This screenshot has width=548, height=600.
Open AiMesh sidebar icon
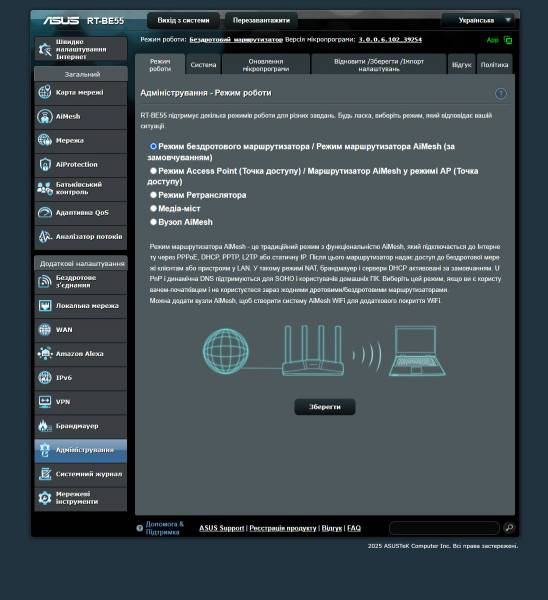point(45,116)
